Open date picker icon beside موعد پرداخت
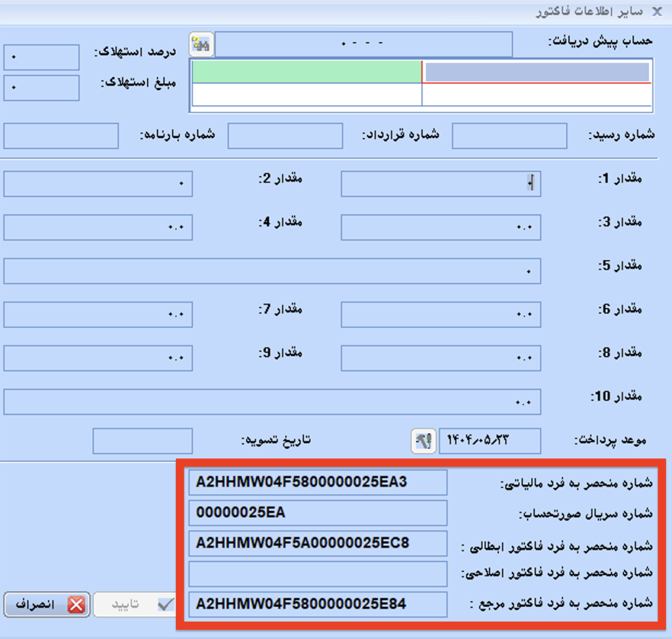The height and width of the screenshot is (639, 672). click(423, 441)
